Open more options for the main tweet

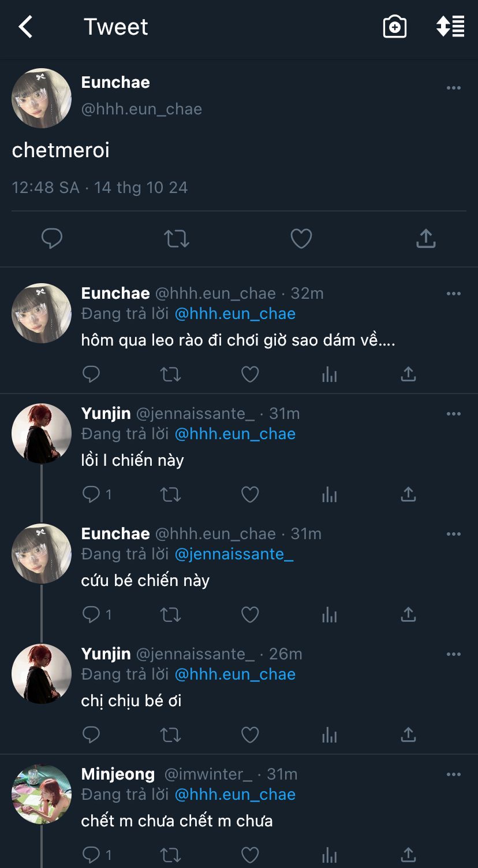tap(454, 88)
